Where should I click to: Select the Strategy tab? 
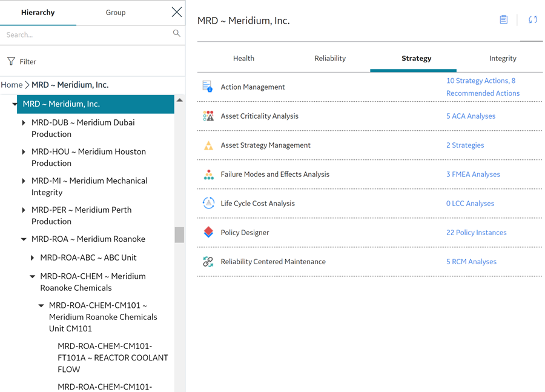tap(417, 58)
